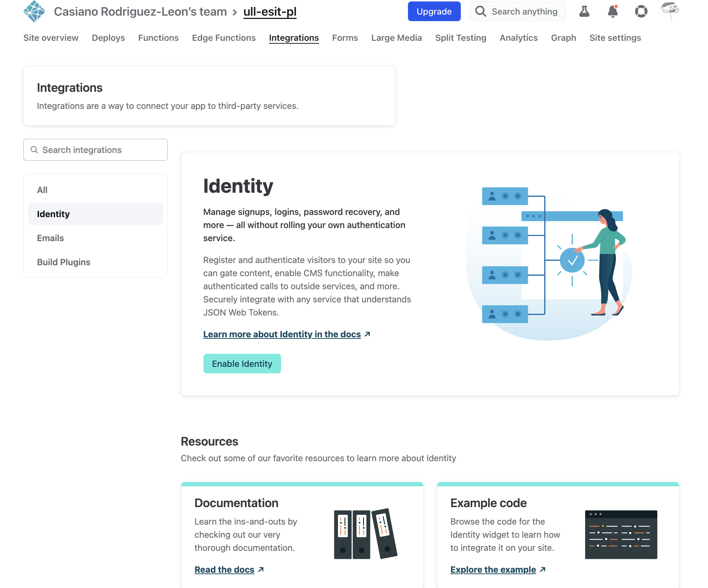Click the Documentation binders illustration
708x588 pixels.
pos(366,534)
